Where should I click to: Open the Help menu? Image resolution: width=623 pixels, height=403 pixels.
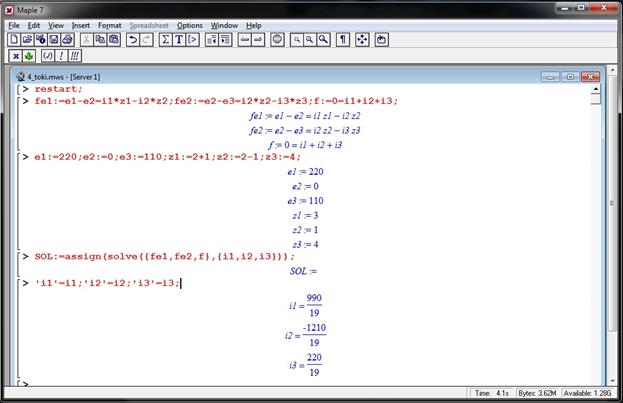(x=253, y=25)
